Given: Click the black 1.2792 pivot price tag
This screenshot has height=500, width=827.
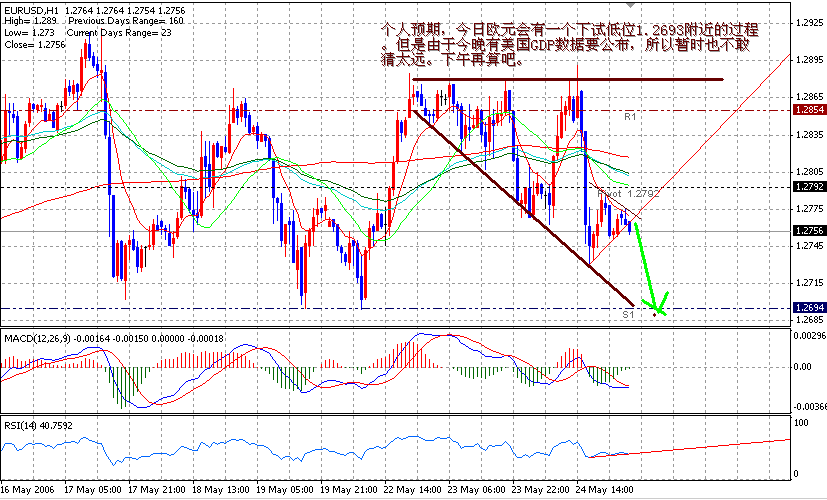Looking at the screenshot, I should click(x=810, y=187).
